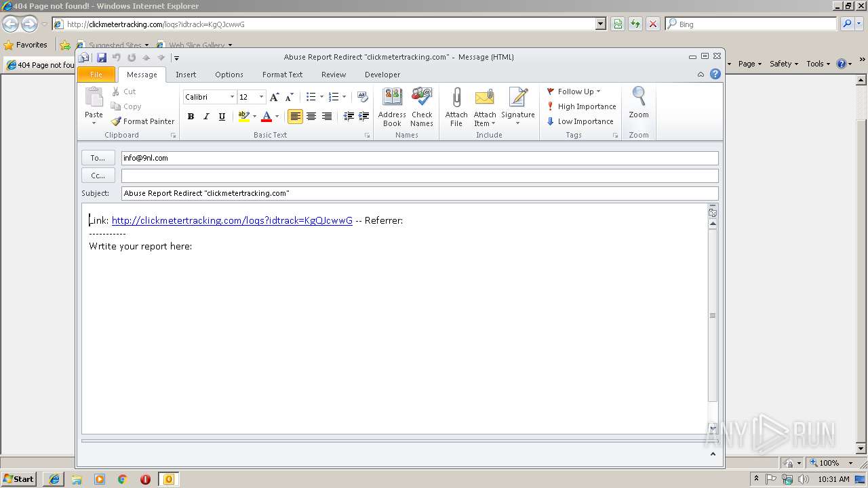Open IE Favorites
This screenshot has width=868, height=488.
click(26, 45)
